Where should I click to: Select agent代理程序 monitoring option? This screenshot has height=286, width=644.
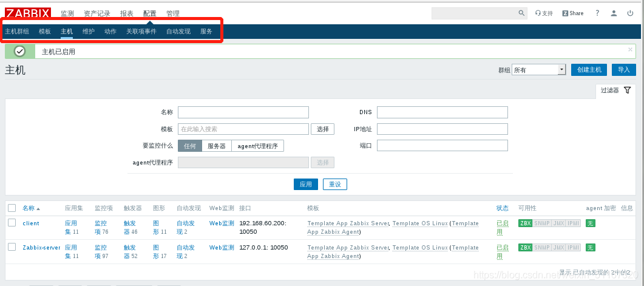257,146
